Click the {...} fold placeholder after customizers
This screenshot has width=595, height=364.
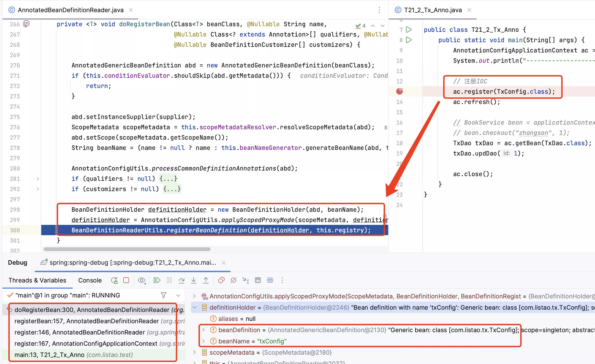(172, 189)
